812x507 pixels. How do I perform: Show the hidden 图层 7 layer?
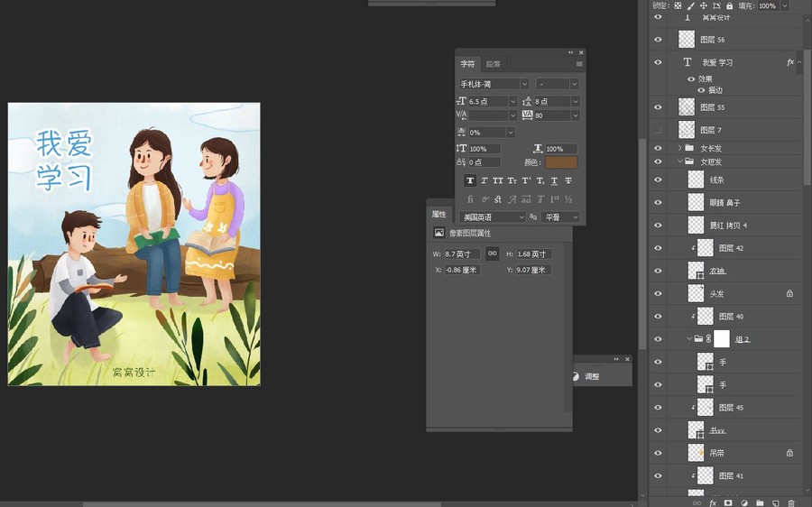click(x=658, y=130)
